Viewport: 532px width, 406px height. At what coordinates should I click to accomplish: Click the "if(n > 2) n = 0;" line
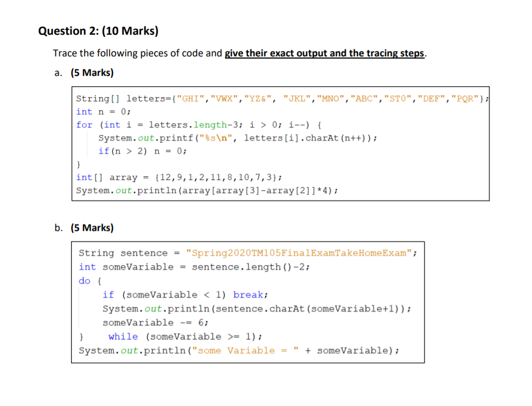pyautogui.click(x=143, y=151)
